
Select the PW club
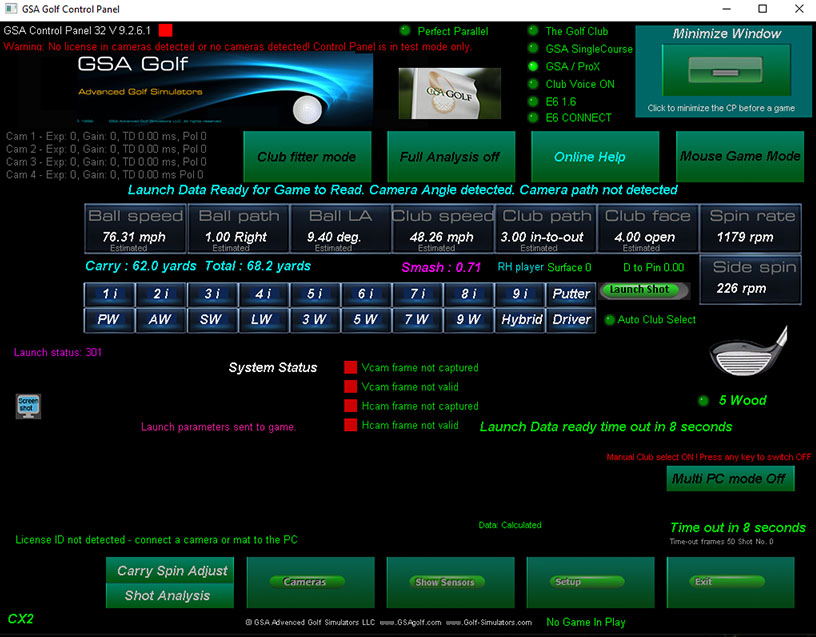pyautogui.click(x=110, y=320)
